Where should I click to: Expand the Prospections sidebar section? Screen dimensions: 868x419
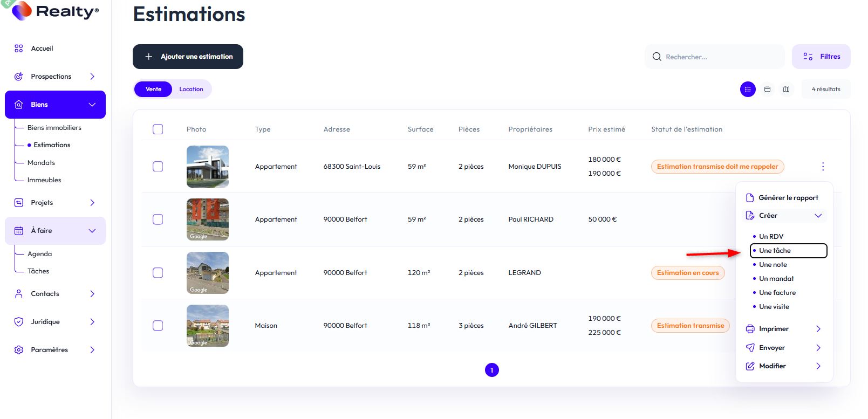(92, 77)
